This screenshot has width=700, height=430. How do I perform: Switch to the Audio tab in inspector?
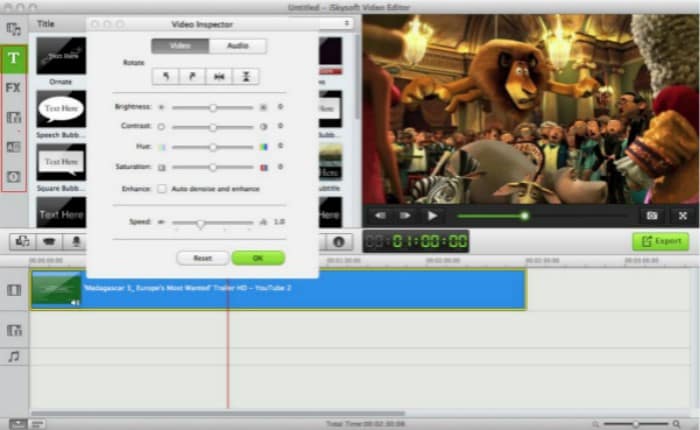pyautogui.click(x=238, y=46)
